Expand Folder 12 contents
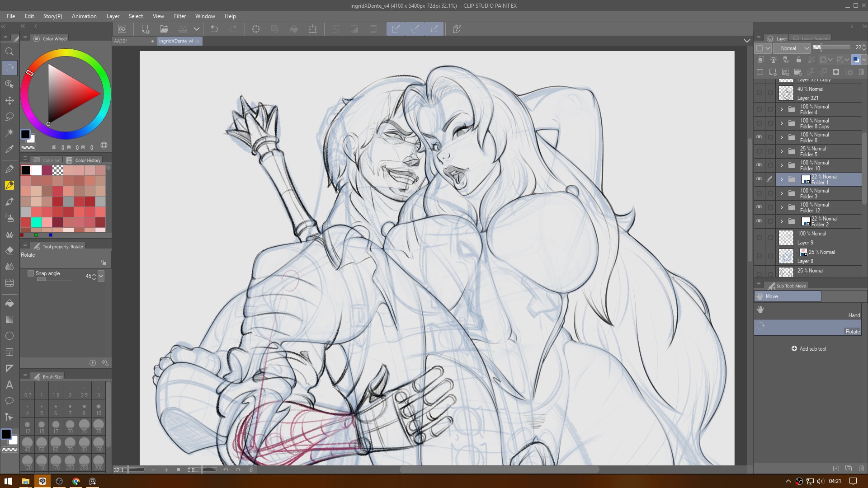 tap(782, 207)
